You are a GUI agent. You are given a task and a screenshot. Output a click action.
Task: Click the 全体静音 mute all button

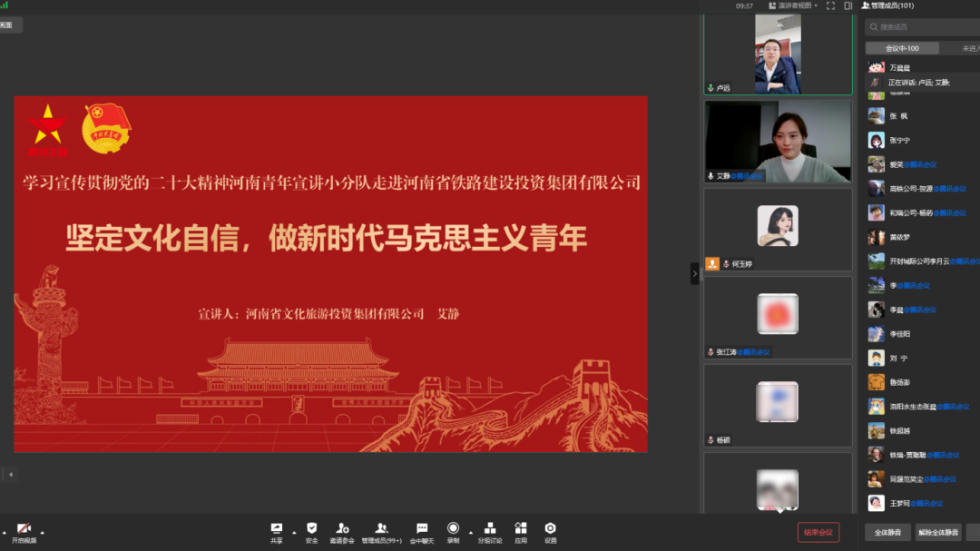(x=887, y=532)
